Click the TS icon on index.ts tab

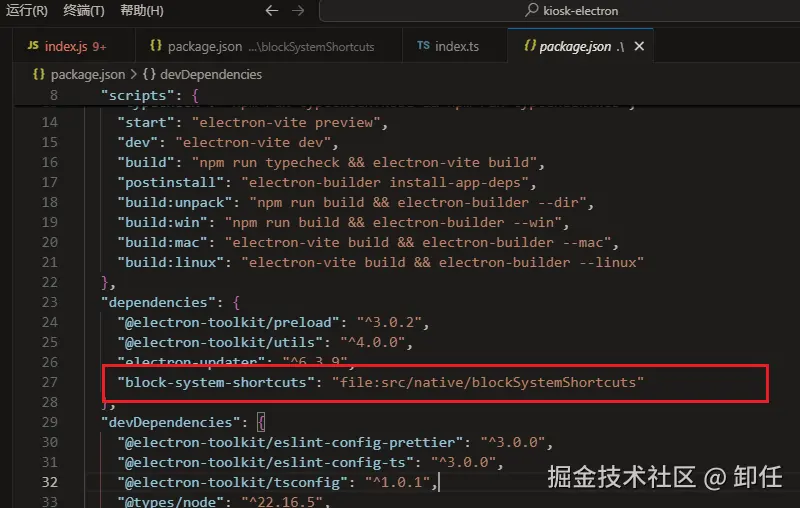point(423,45)
